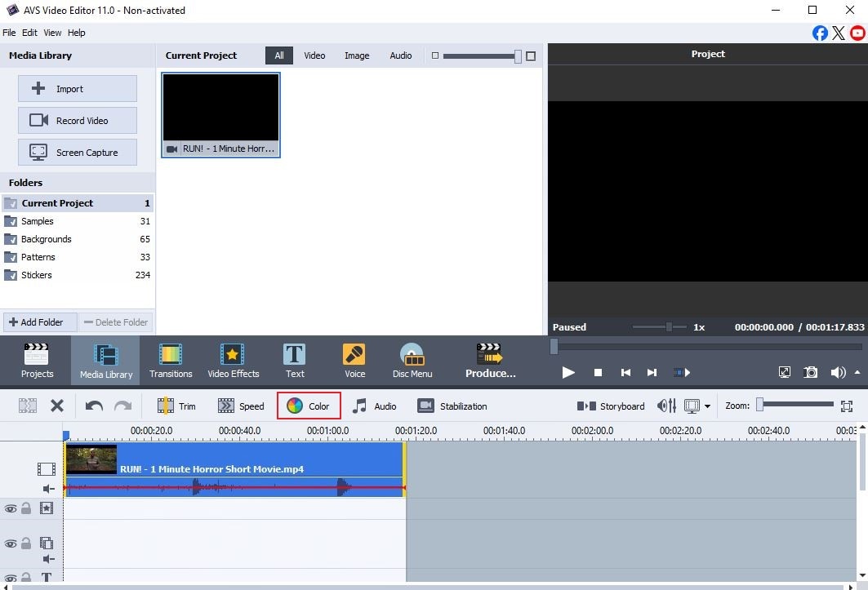Go to next frame in preview

pyautogui.click(x=652, y=372)
